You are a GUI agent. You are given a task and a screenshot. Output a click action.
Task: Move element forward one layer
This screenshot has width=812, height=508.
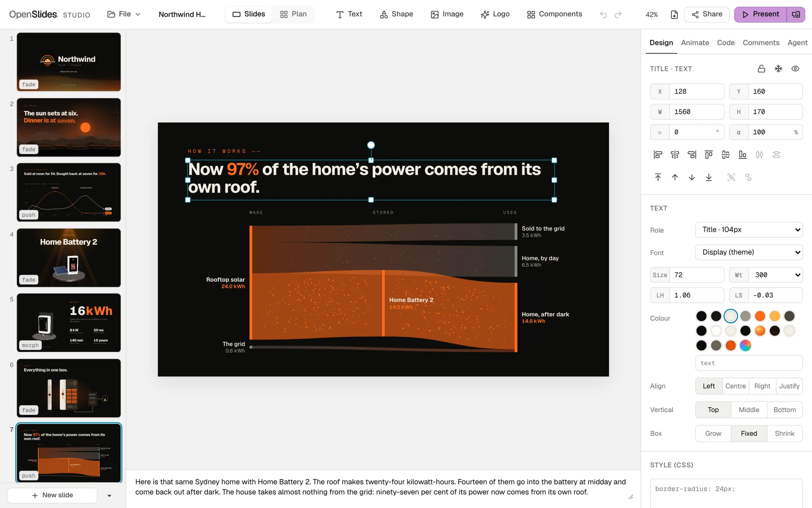(x=675, y=177)
